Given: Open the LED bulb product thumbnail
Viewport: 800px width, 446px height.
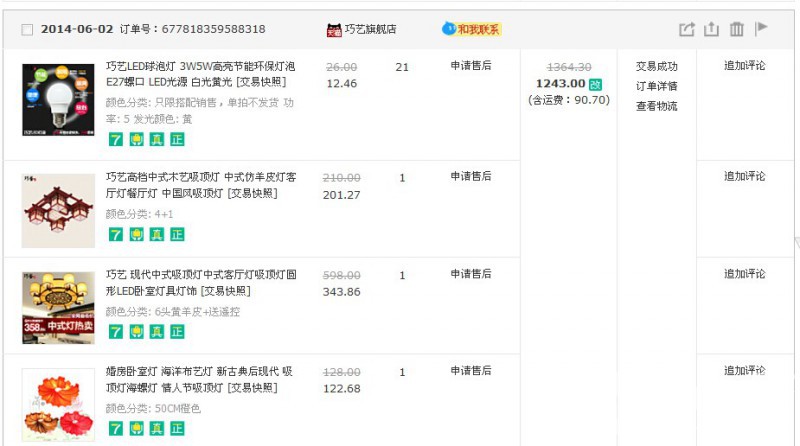Looking at the screenshot, I should [58, 101].
